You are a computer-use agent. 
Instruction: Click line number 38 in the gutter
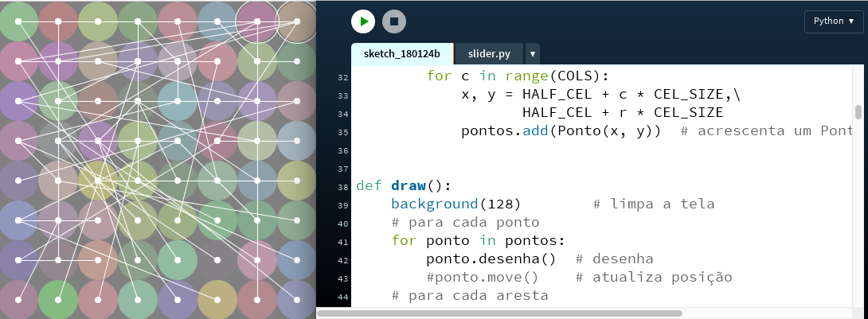(343, 187)
